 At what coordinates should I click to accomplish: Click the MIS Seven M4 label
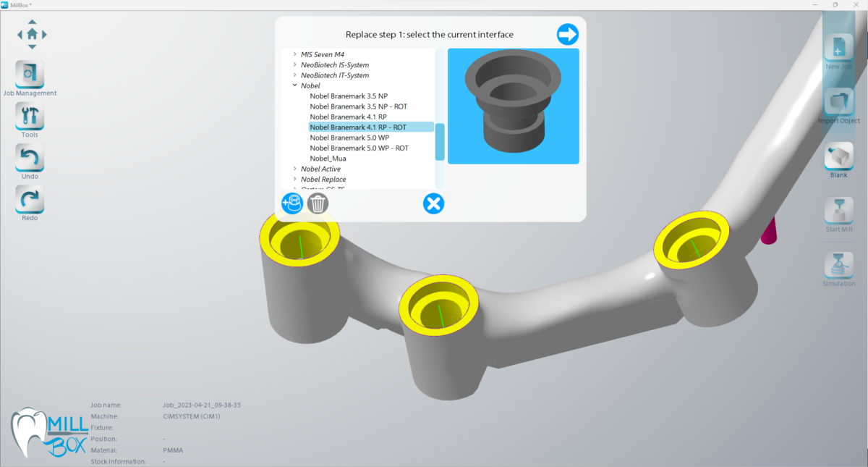pyautogui.click(x=323, y=54)
